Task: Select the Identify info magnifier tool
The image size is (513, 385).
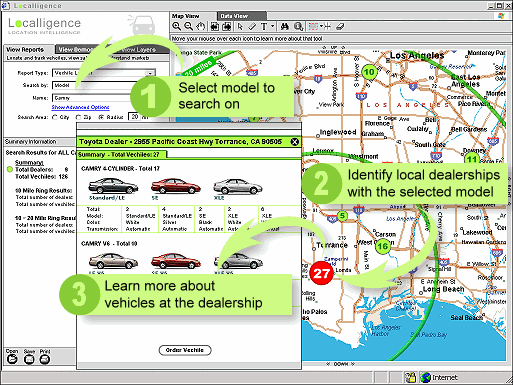Action: click(x=299, y=26)
